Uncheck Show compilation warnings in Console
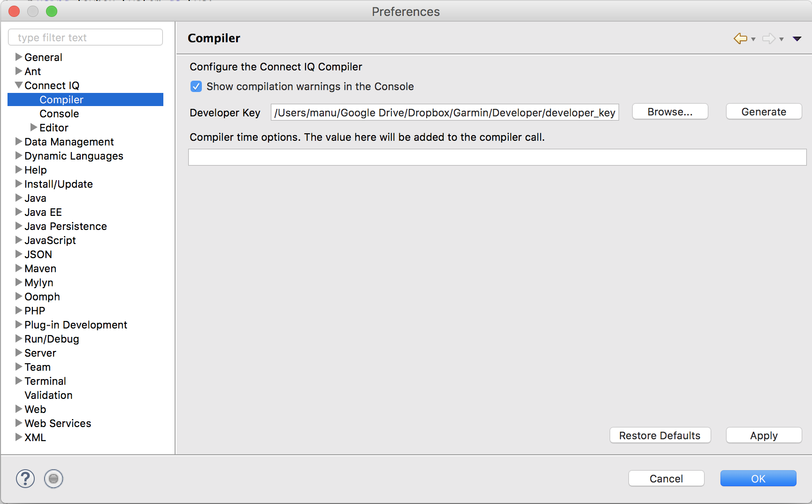This screenshot has height=504, width=812. click(196, 86)
